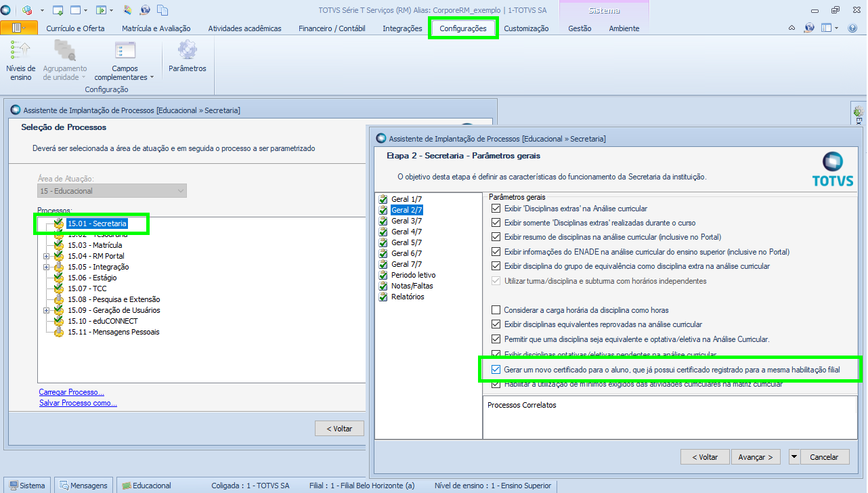The image size is (868, 493).
Task: Toggle Exibir resumo de disciplinas na análise curricular
Action: 496,237
